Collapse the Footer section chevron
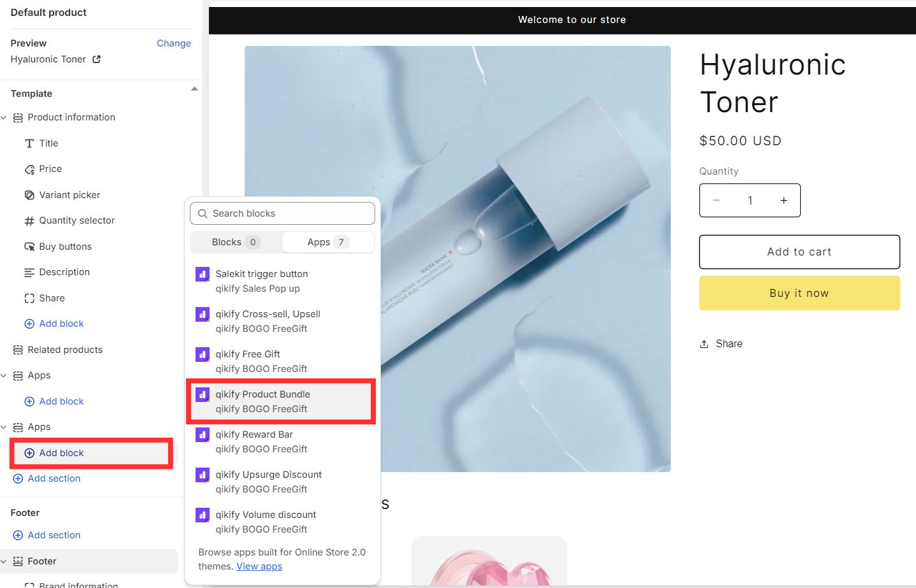The image size is (916, 588). tap(4, 561)
